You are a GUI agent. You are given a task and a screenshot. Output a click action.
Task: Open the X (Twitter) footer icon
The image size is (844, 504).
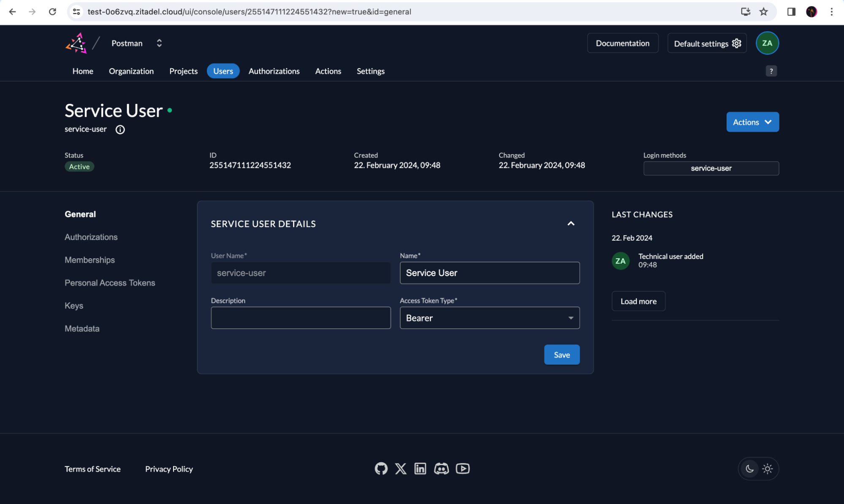point(401,469)
